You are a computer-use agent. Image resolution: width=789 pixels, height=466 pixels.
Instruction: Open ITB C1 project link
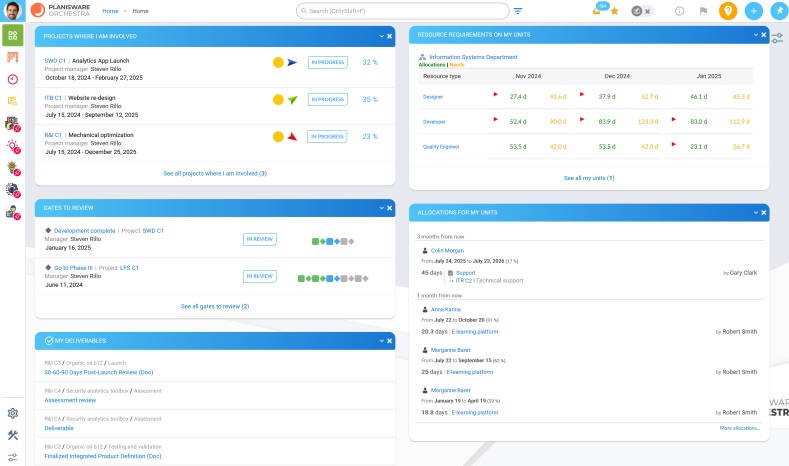click(53, 98)
